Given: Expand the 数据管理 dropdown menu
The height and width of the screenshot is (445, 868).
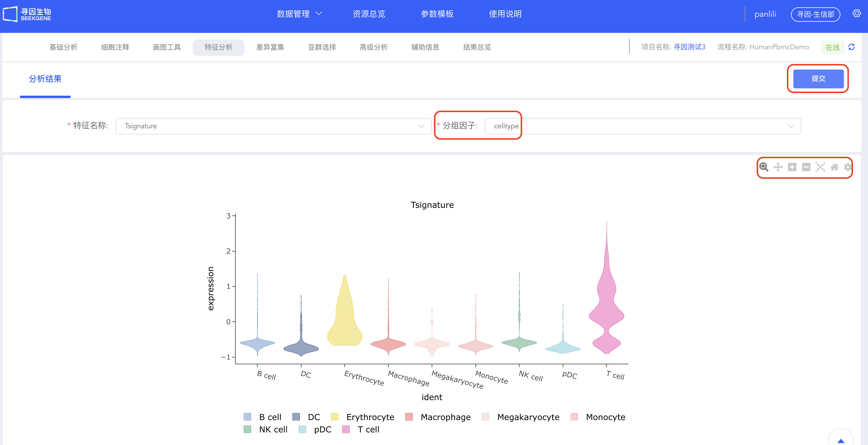Looking at the screenshot, I should (x=299, y=14).
